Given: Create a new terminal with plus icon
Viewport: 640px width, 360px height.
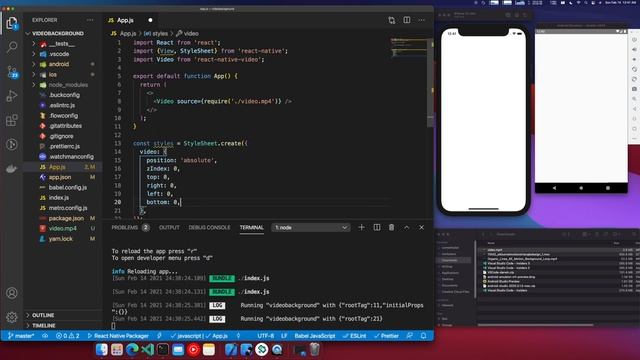Looking at the screenshot, I should (x=361, y=227).
